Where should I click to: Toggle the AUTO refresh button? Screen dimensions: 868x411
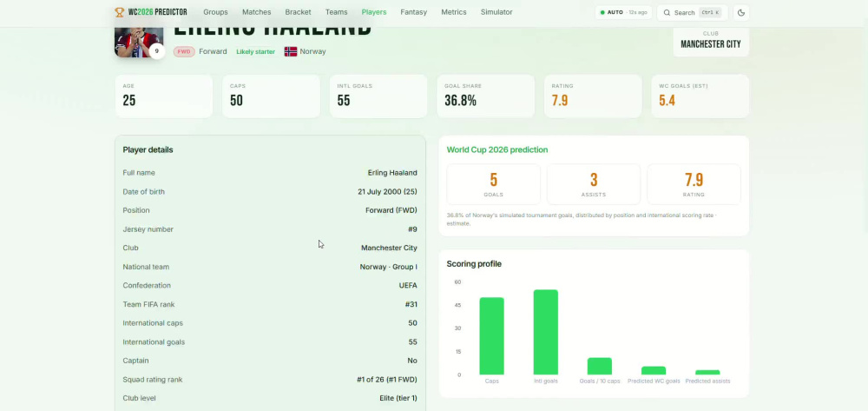click(623, 13)
